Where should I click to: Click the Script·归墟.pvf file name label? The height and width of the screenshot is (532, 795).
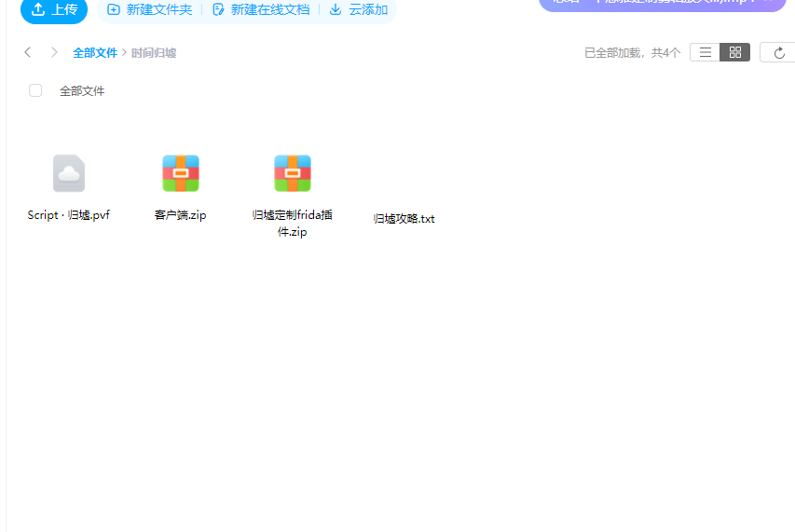(69, 215)
